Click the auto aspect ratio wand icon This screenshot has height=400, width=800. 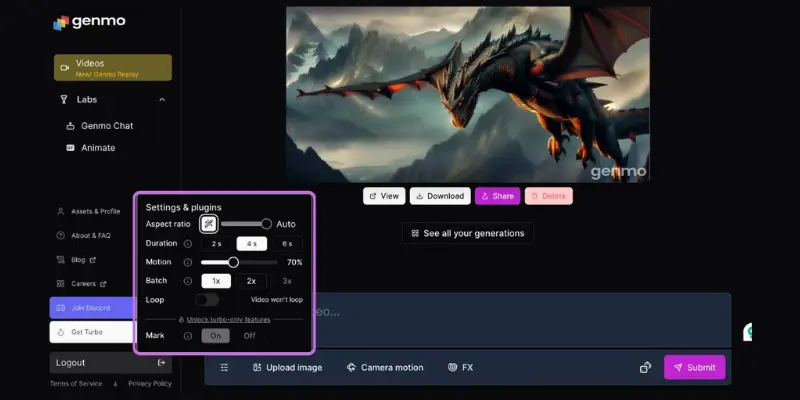point(208,223)
